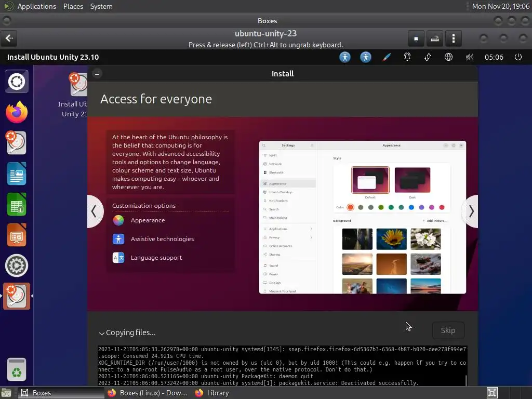
Task: Go back using Boxes back arrow
Action: pos(9,38)
